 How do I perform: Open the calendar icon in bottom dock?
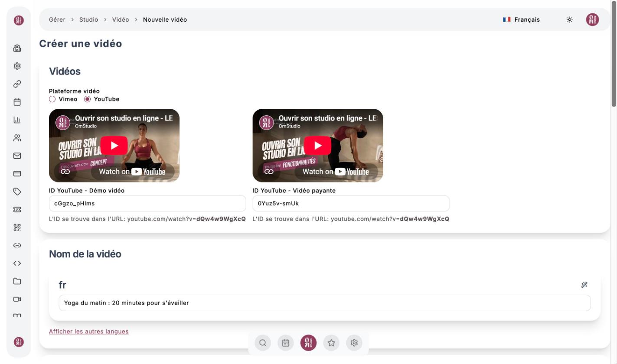[286, 343]
